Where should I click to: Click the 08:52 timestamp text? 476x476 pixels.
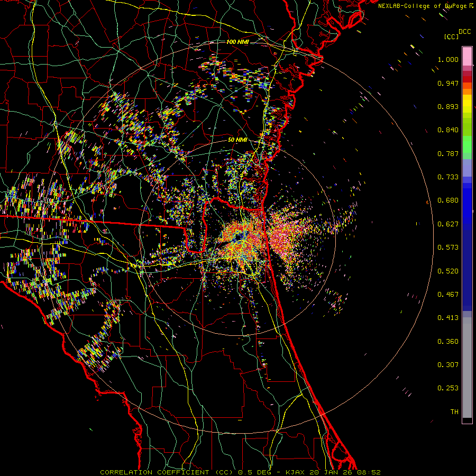coord(369,472)
